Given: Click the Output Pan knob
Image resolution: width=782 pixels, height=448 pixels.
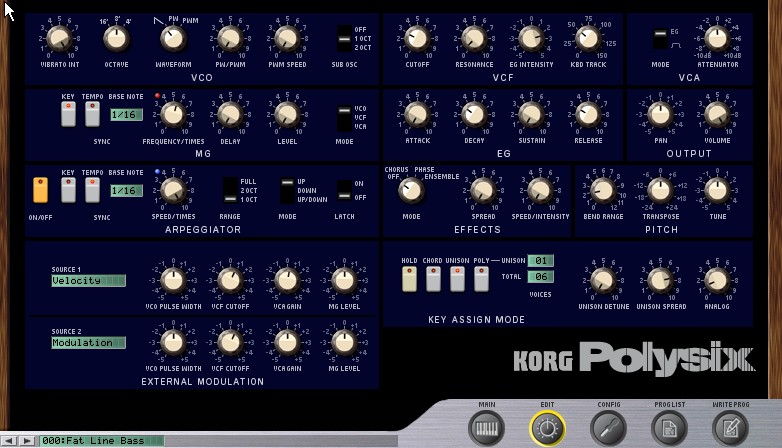Looking at the screenshot, I should click(660, 114).
